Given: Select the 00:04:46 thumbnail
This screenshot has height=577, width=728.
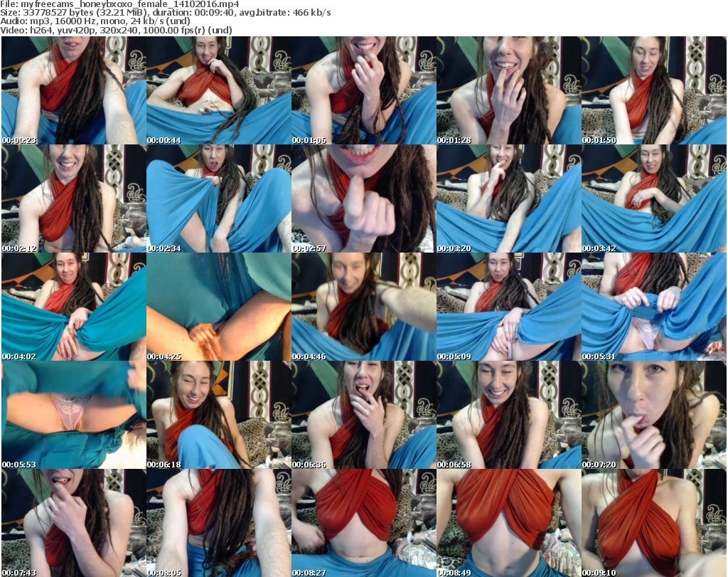Looking at the screenshot, I should (x=363, y=307).
